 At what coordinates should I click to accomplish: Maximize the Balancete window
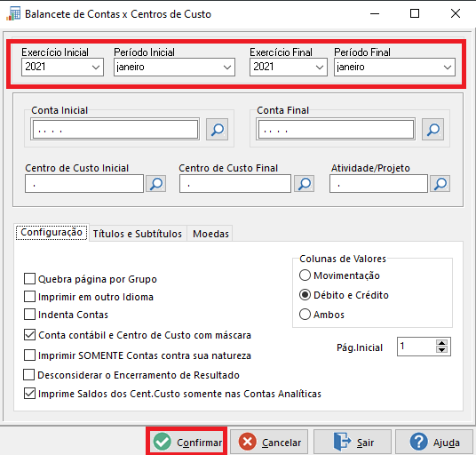click(415, 13)
